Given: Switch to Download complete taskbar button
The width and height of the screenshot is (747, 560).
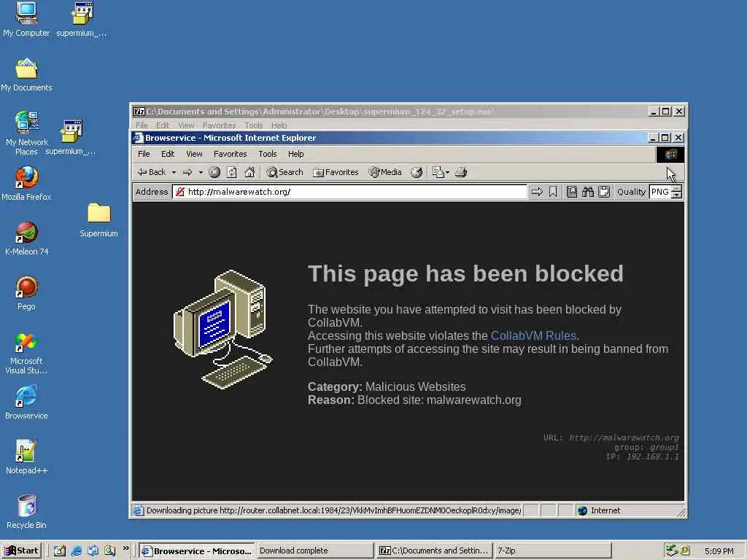Looking at the screenshot, I should pos(314,551).
